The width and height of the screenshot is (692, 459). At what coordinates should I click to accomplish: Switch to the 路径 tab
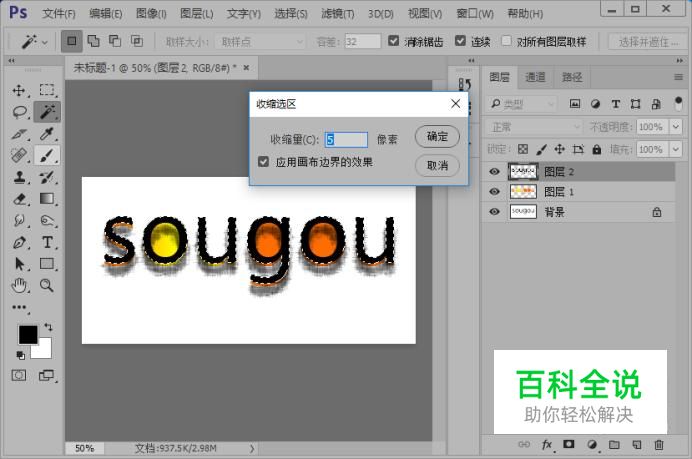572,77
